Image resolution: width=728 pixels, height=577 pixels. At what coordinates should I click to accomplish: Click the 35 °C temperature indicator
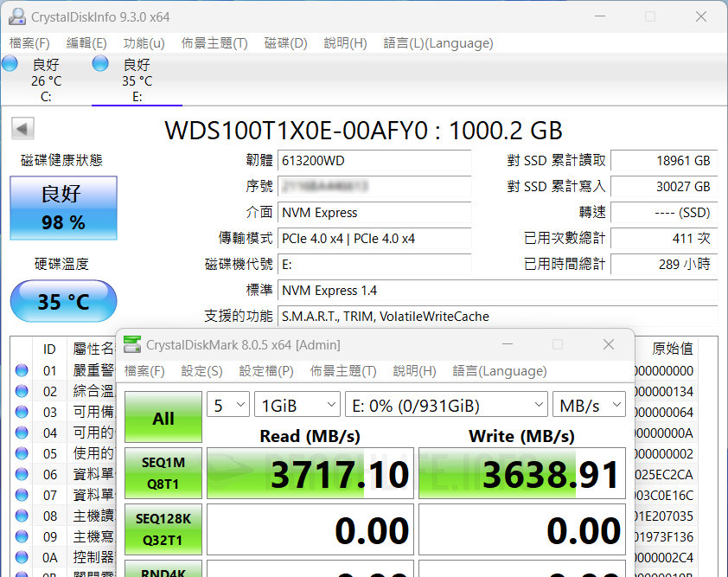point(63,302)
